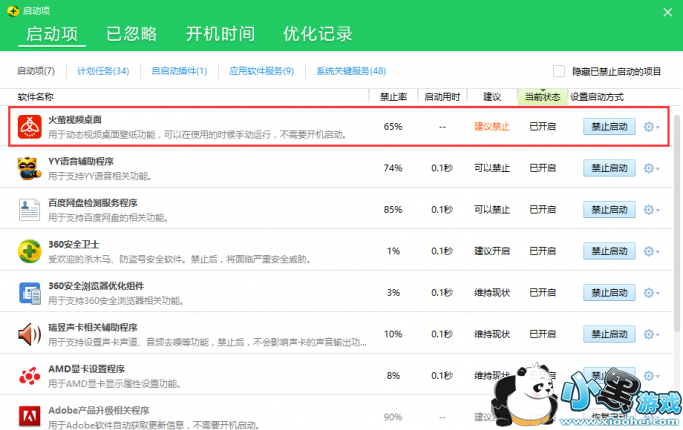Screen dimensions: 683x430
Task: Click the 360安全浏览器优化组件 icon
Action: 30,293
